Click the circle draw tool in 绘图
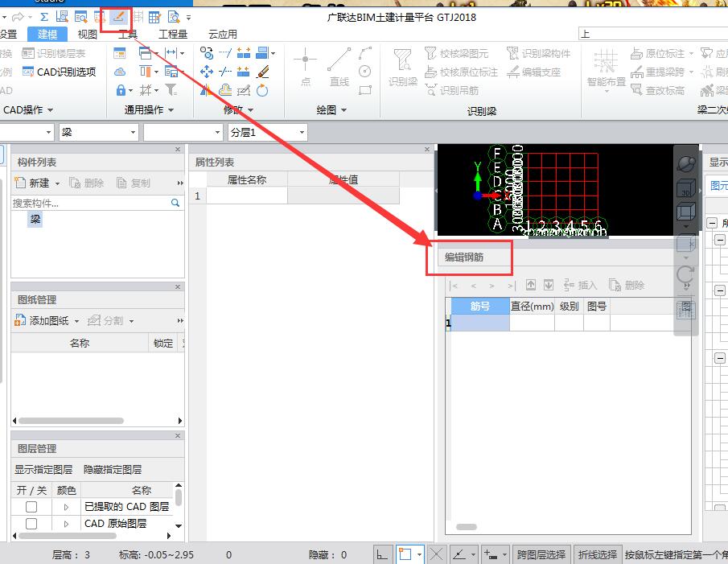Viewport: 728px width, 564px height. click(365, 72)
